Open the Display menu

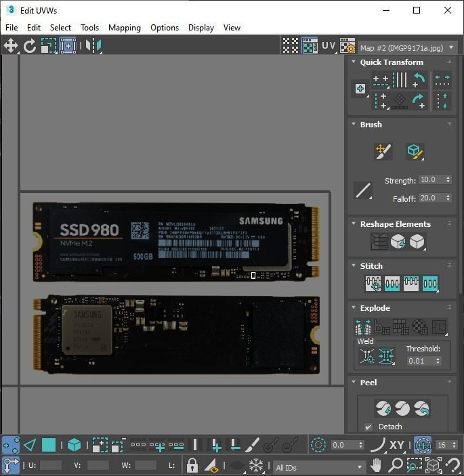coord(201,28)
